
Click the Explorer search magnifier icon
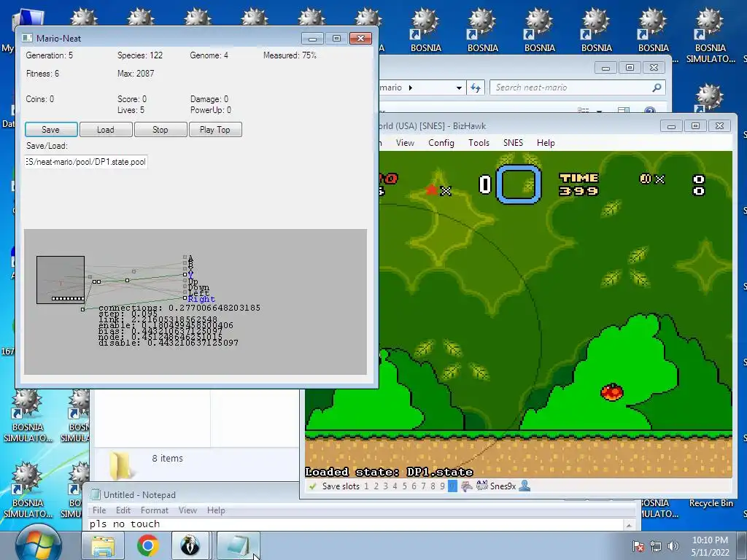[657, 87]
